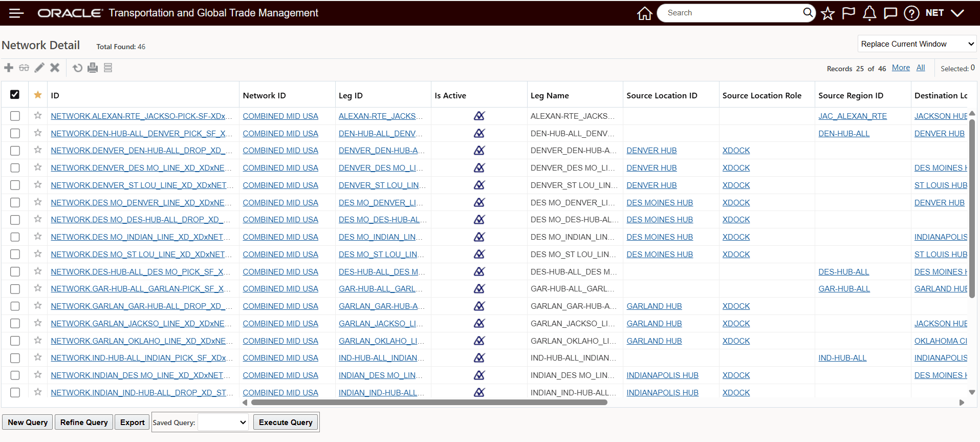Open the NETWORK.GARLAN_OKLAHO_LINE_XD link
The image size is (980, 442).
click(x=142, y=341)
